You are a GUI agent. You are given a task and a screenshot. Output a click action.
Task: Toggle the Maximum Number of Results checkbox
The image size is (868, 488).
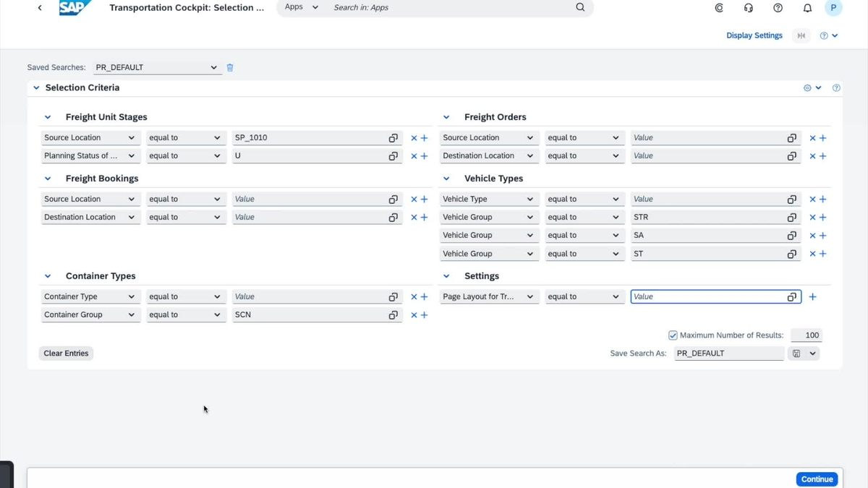coord(673,335)
